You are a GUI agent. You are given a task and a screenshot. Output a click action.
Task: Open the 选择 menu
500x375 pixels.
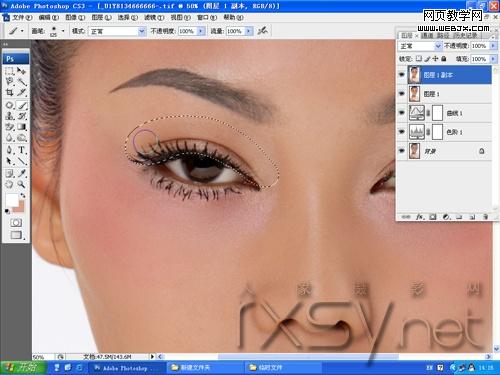[128, 17]
